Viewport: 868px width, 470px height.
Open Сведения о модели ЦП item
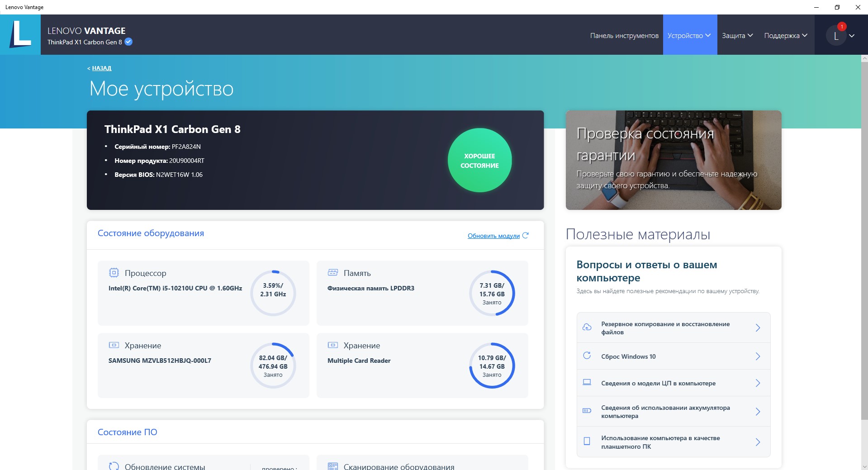point(674,383)
